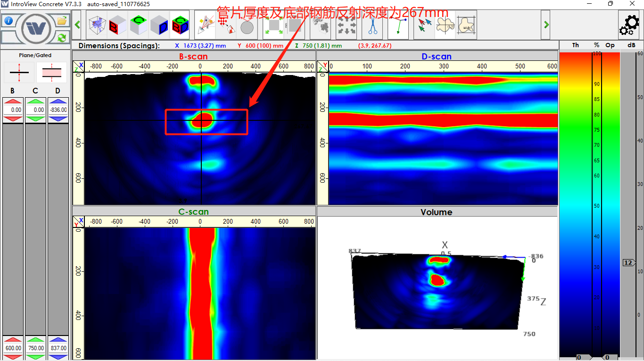Viewport: 644px width, 361px height.
Task: Open the blue info icon
Action: 8,21
